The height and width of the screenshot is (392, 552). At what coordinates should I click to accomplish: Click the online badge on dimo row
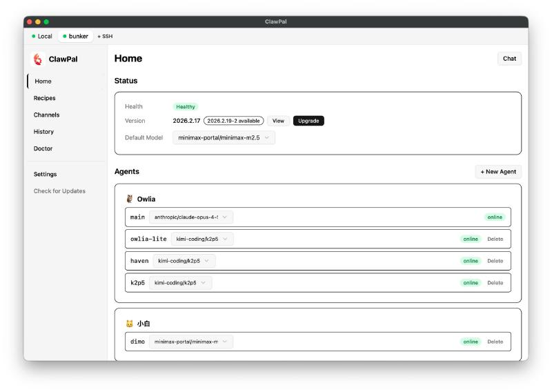click(x=471, y=342)
